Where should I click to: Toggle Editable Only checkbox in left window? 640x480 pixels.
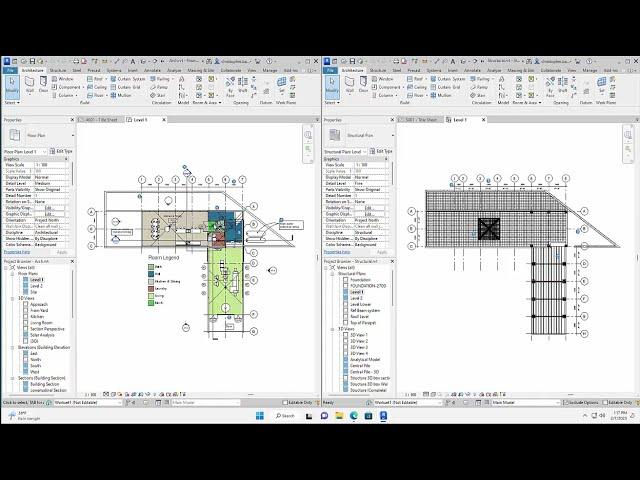click(285, 402)
